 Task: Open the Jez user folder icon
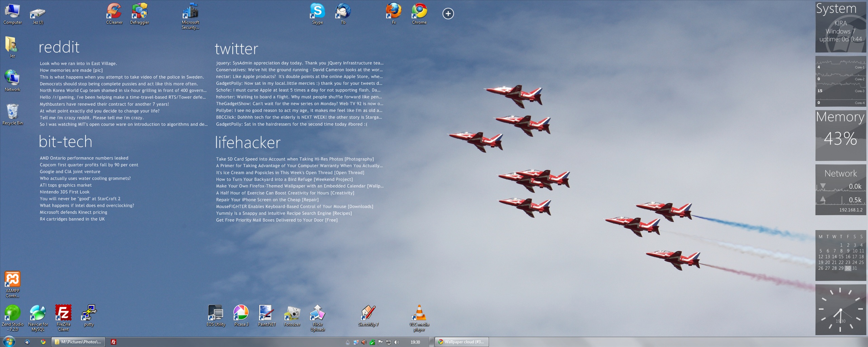(x=12, y=47)
